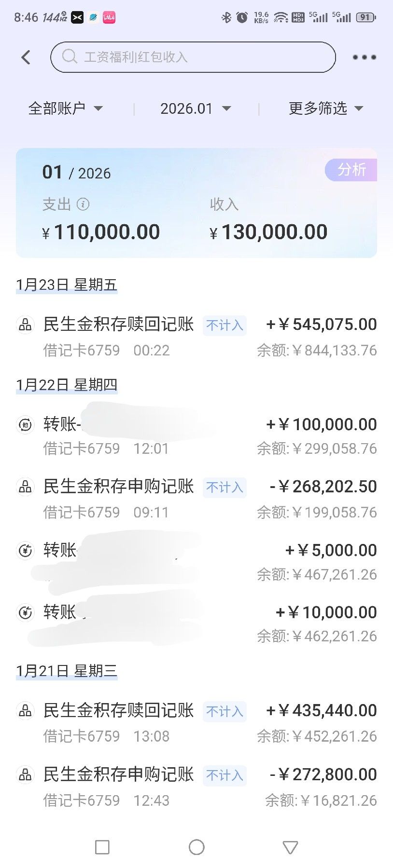Open the 2026.01 month selector
Viewport: 393px width, 868px height.
[x=196, y=108]
